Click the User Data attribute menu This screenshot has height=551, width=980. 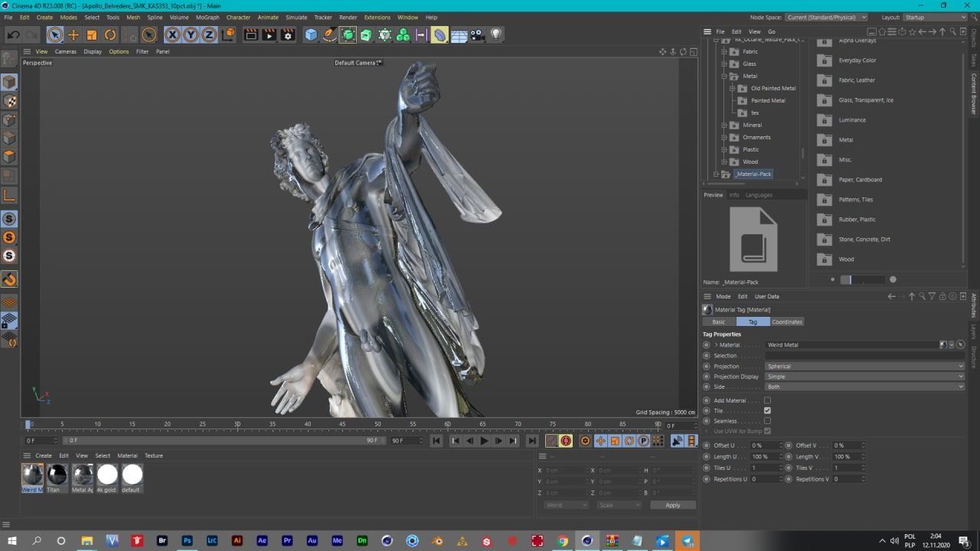767,296
